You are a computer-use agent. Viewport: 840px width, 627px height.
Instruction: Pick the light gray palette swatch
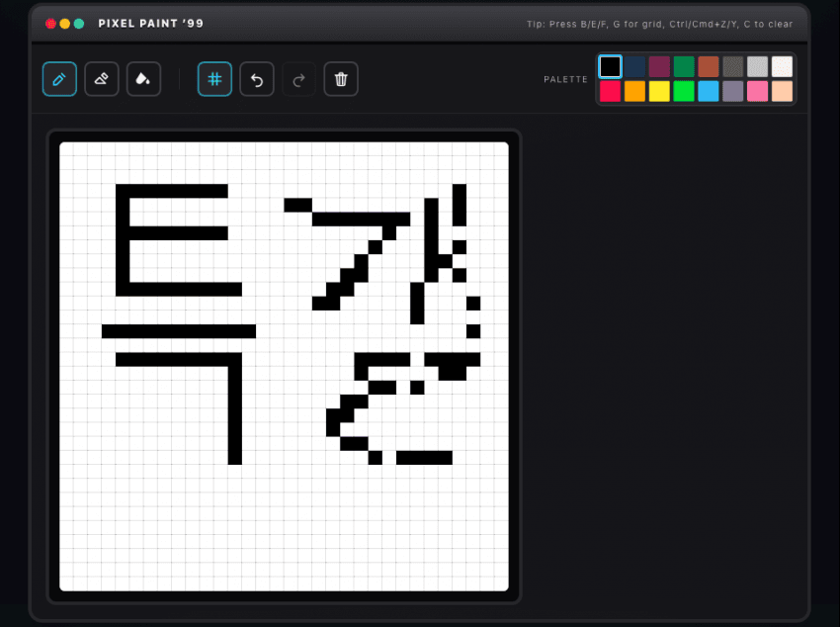coord(758,67)
